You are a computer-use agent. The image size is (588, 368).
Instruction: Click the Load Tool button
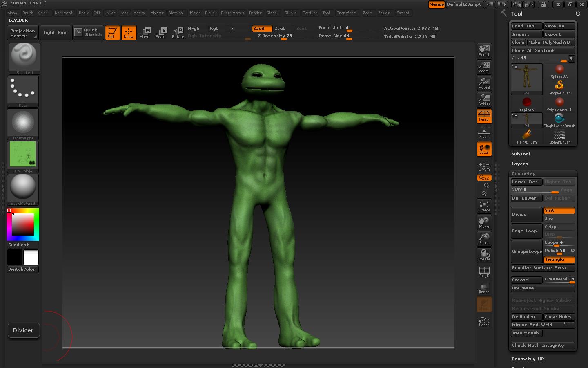tap(526, 26)
